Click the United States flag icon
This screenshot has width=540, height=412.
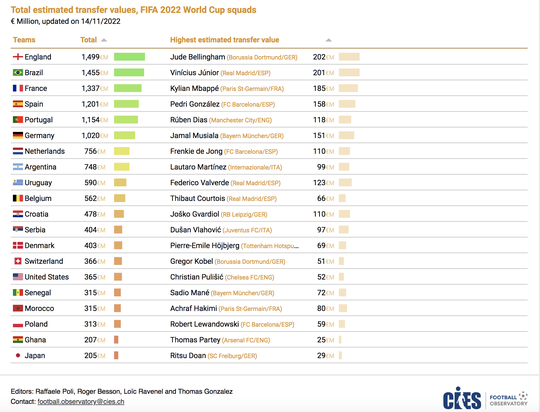tap(18, 277)
